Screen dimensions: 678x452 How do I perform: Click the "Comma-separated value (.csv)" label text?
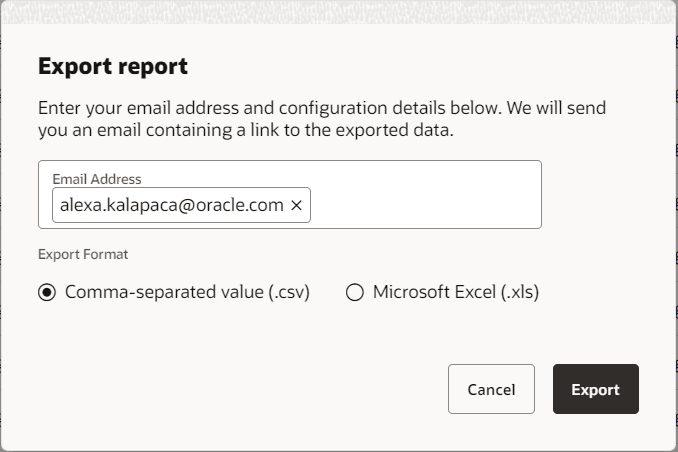(x=187, y=293)
